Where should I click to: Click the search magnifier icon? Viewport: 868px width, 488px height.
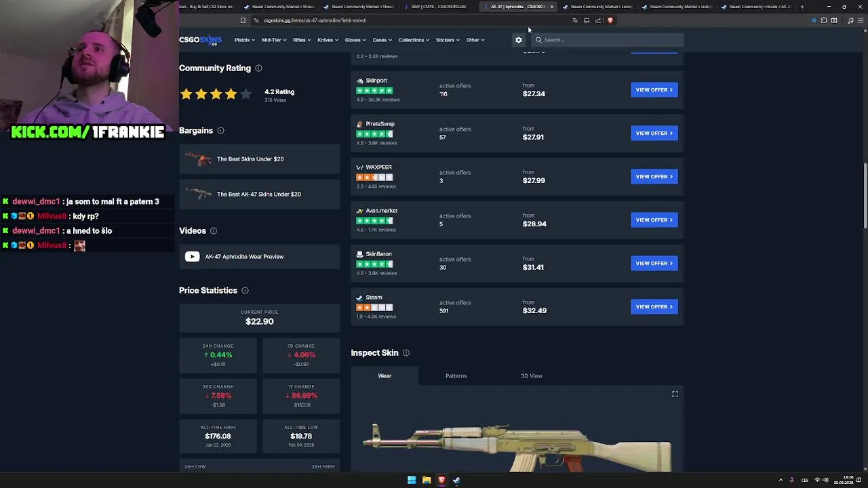coord(538,40)
